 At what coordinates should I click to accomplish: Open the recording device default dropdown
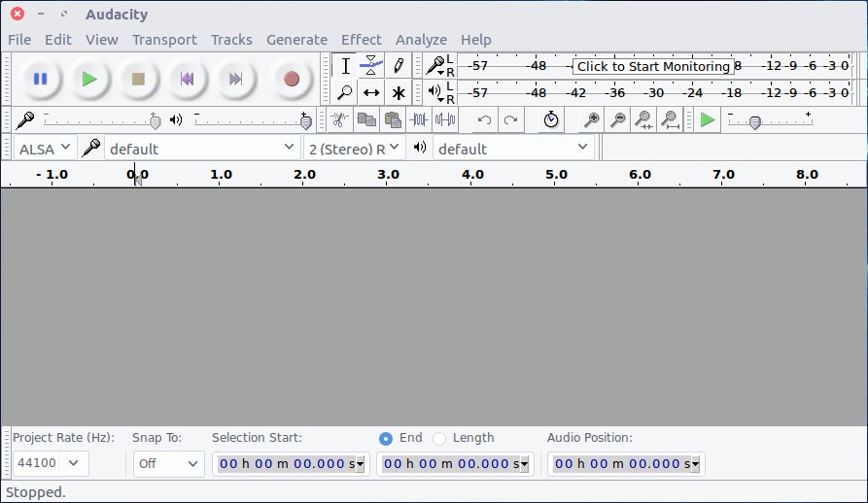click(201, 149)
